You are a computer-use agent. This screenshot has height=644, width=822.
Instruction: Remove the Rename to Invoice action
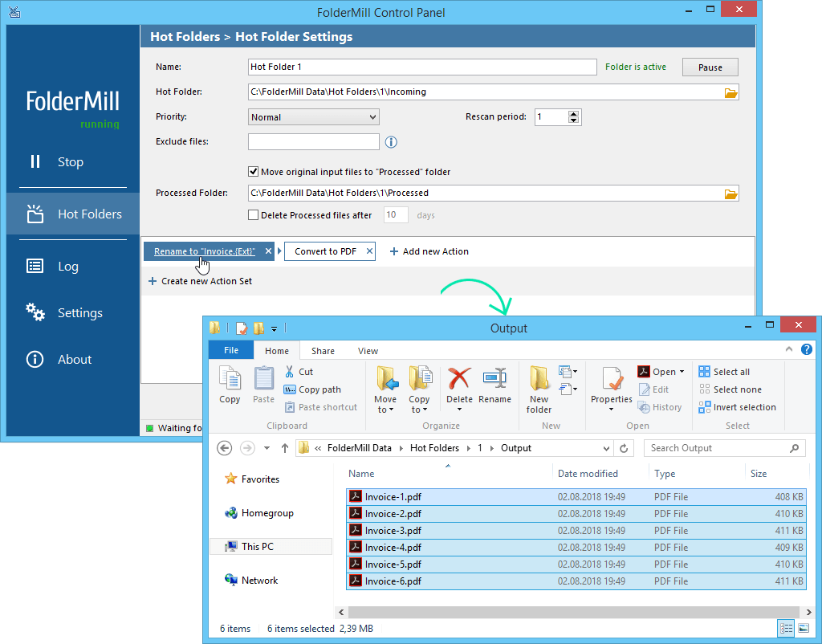pyautogui.click(x=268, y=251)
